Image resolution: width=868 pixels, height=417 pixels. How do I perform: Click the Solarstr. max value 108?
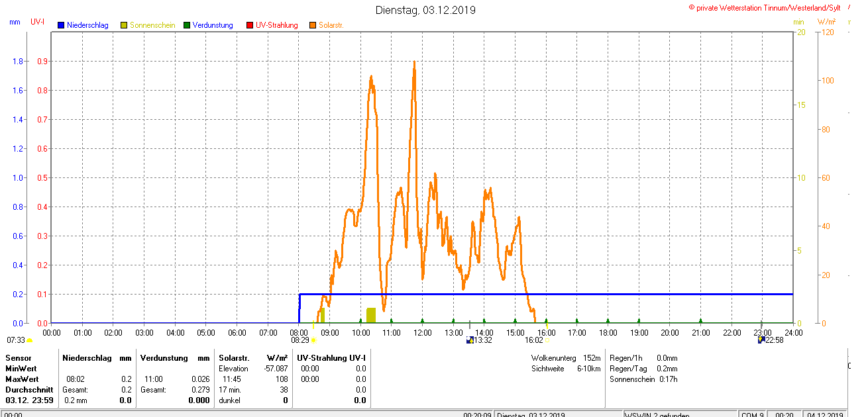coord(282,379)
